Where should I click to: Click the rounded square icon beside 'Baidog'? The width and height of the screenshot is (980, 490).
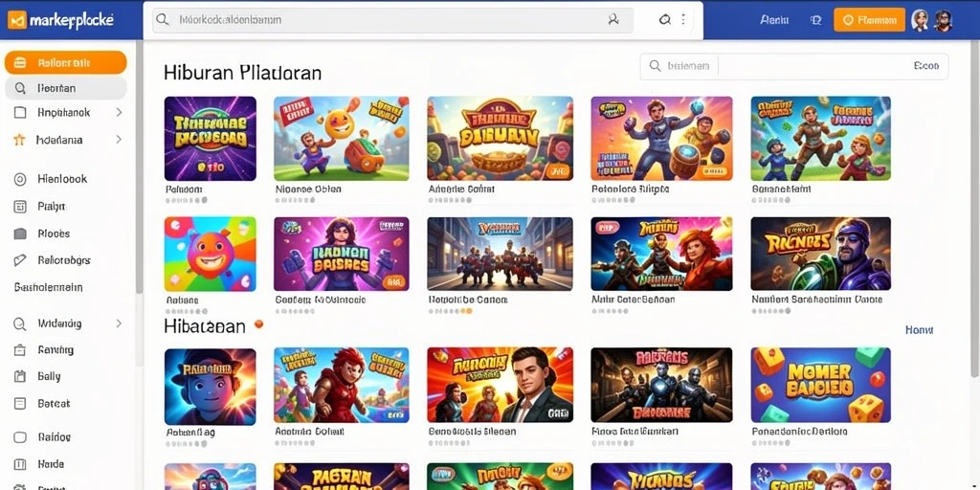pos(20,437)
